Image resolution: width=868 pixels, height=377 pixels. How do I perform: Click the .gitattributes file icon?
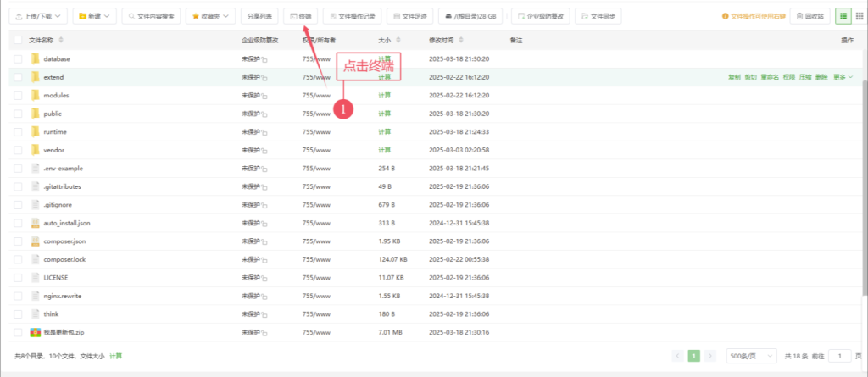point(36,186)
